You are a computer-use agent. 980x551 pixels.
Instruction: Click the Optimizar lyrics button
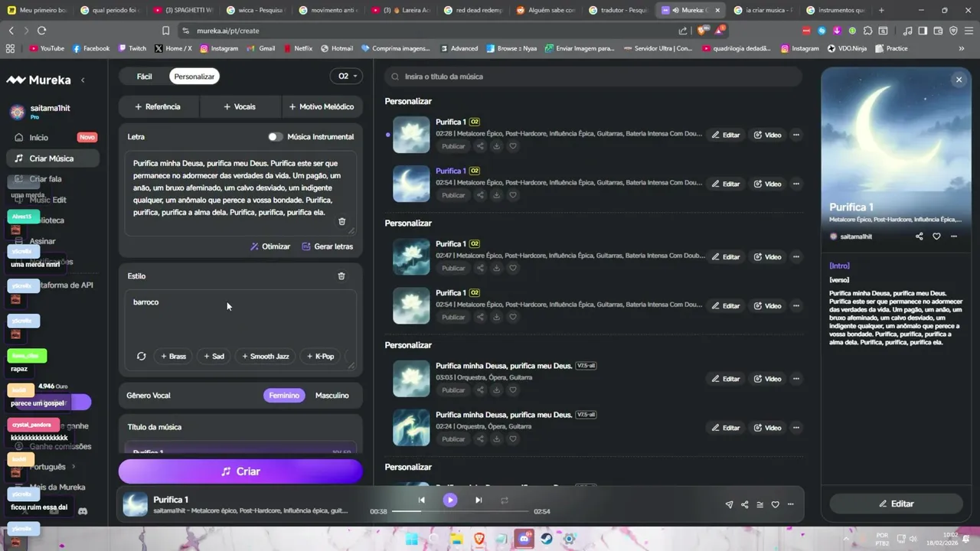tap(270, 246)
